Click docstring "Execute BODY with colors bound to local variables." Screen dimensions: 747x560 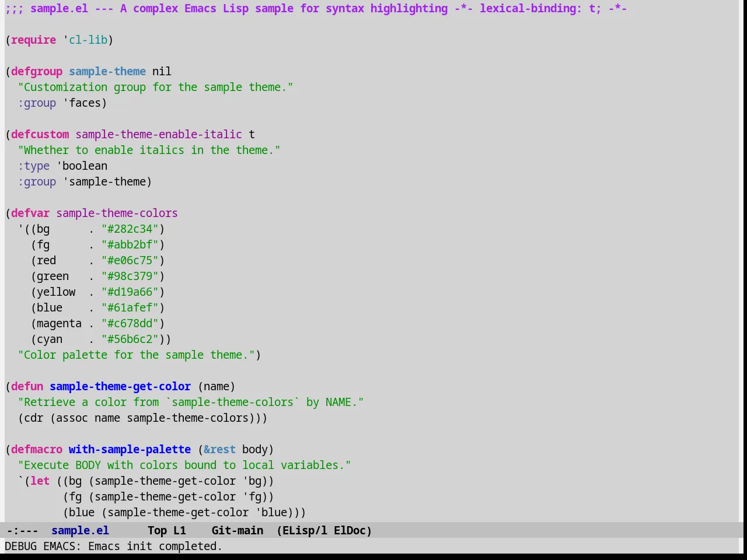184,465
